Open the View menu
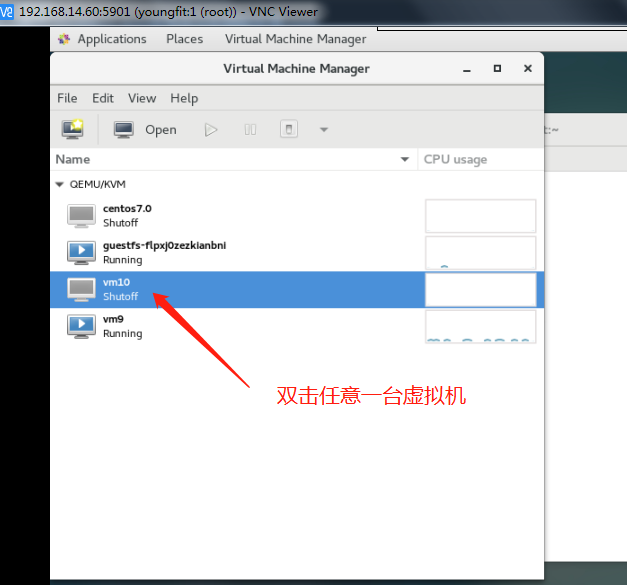Image resolution: width=627 pixels, height=585 pixels. 142,98
